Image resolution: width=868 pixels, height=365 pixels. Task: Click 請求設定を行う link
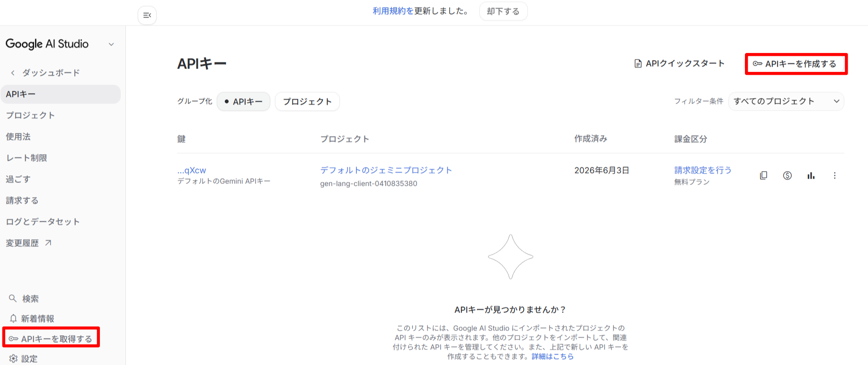[x=703, y=170]
